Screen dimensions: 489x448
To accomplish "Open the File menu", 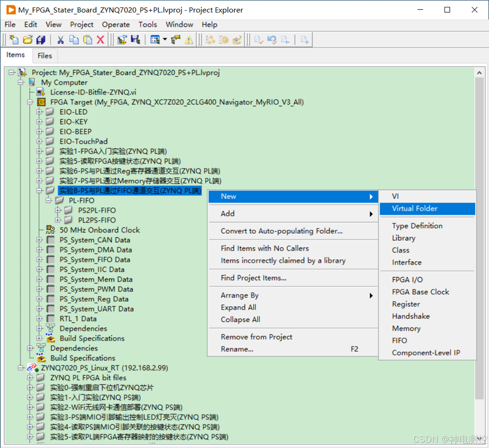I will 10,24.
